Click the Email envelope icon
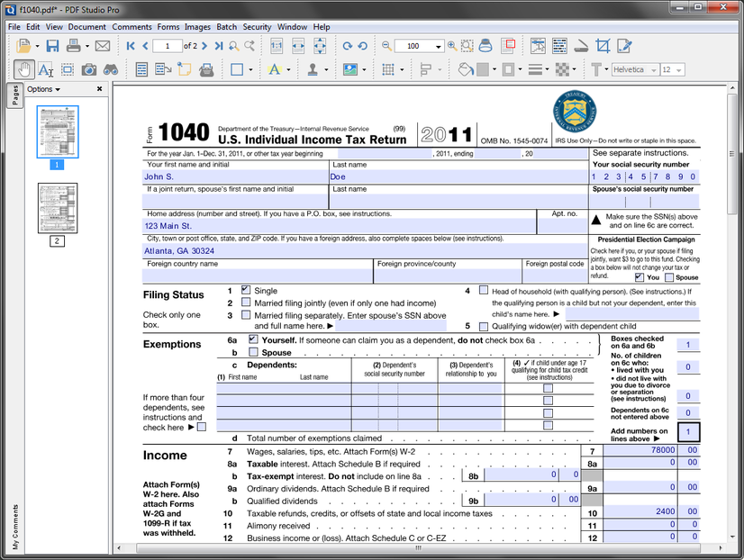The height and width of the screenshot is (560, 744). point(103,46)
